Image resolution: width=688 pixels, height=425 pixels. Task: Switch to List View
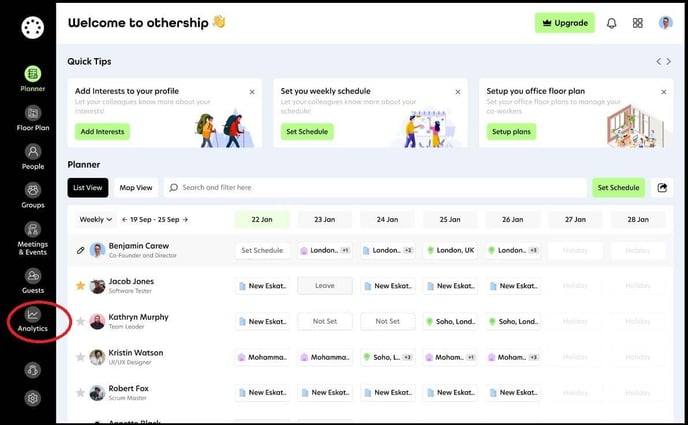pos(88,188)
